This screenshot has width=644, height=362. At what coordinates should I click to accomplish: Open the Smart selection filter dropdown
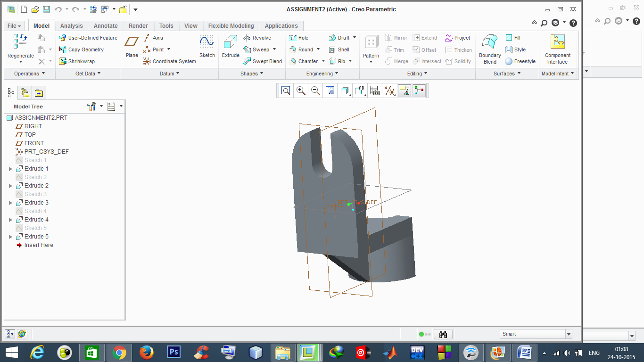point(536,334)
